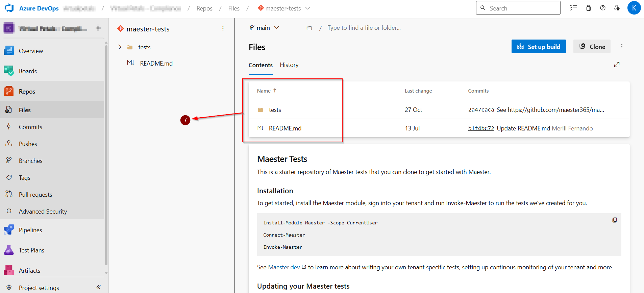The height and width of the screenshot is (293, 644).
Task: Switch to the History tab
Action: (289, 65)
